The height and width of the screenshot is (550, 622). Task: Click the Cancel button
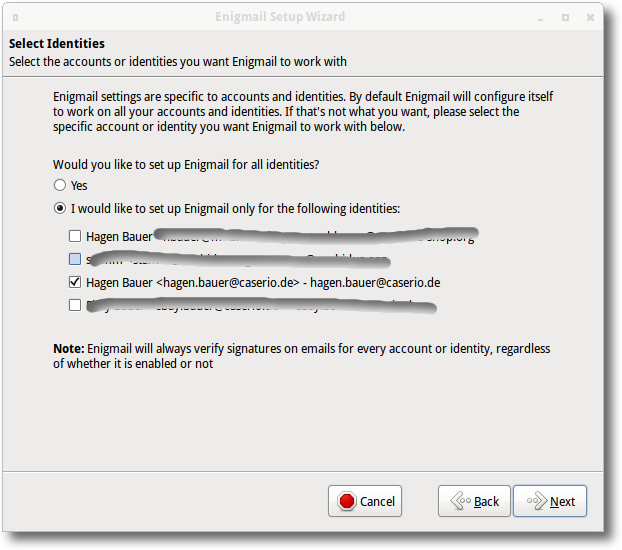pos(365,501)
